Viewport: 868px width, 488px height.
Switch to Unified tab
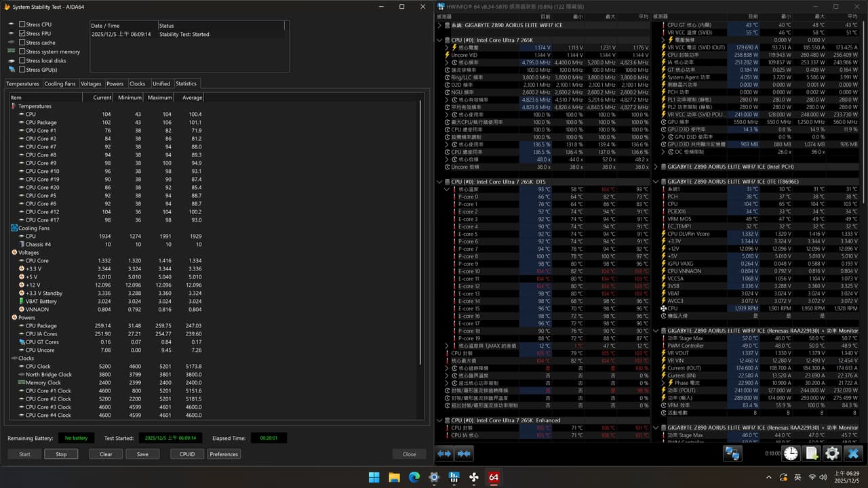[x=161, y=84]
